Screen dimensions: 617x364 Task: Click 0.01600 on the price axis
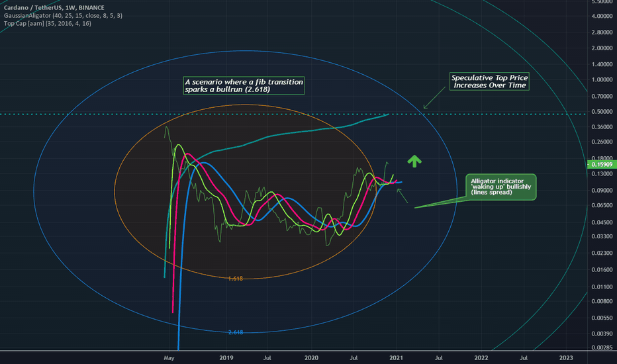coord(602,269)
